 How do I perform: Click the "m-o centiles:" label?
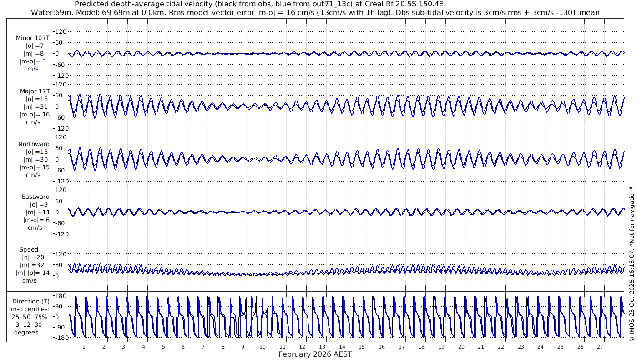(30, 309)
